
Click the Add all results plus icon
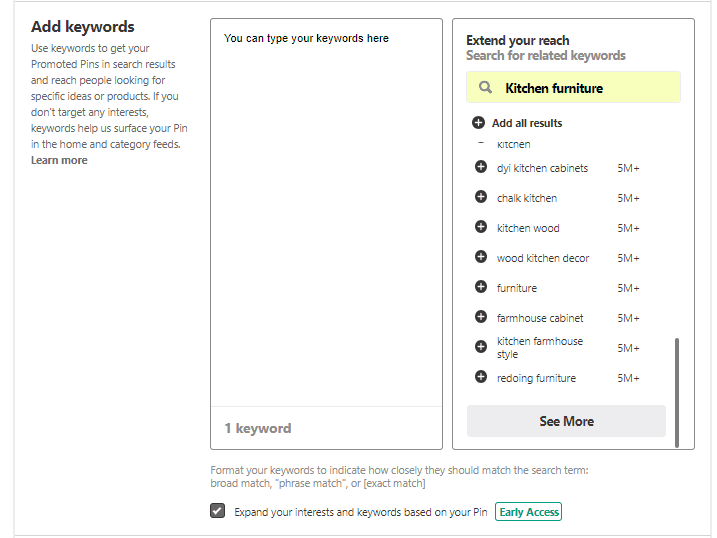[x=478, y=123]
